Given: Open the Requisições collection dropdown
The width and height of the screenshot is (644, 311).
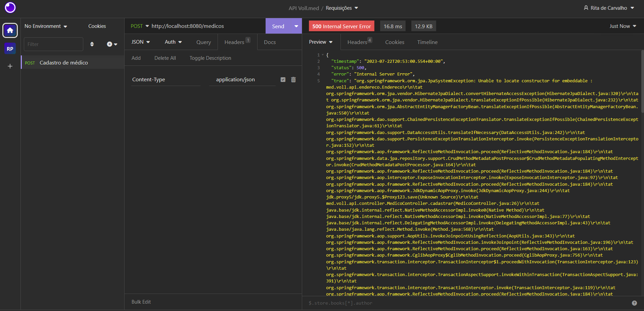Looking at the screenshot, I should point(342,8).
